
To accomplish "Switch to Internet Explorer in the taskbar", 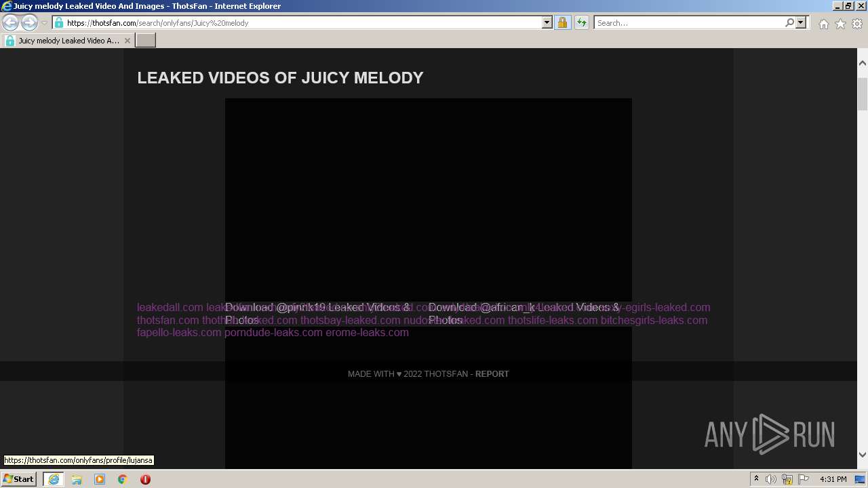I will pyautogui.click(x=53, y=479).
